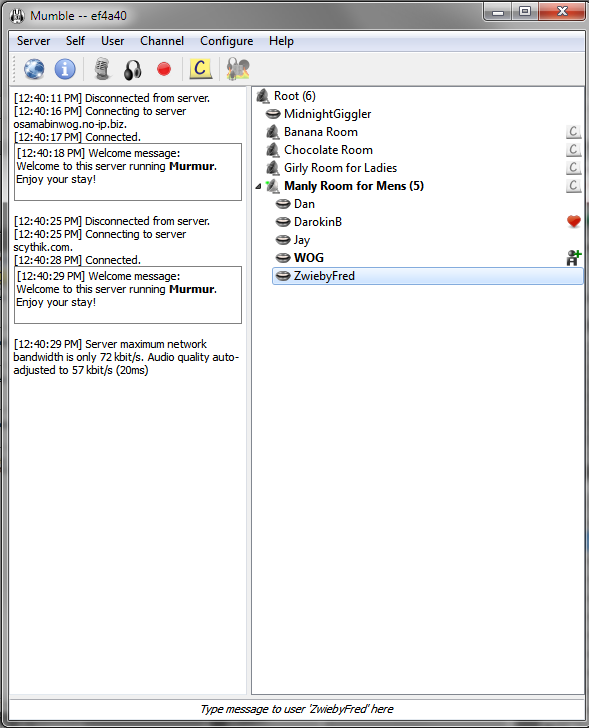Open the server information icon
The width and height of the screenshot is (589, 728).
(65, 69)
